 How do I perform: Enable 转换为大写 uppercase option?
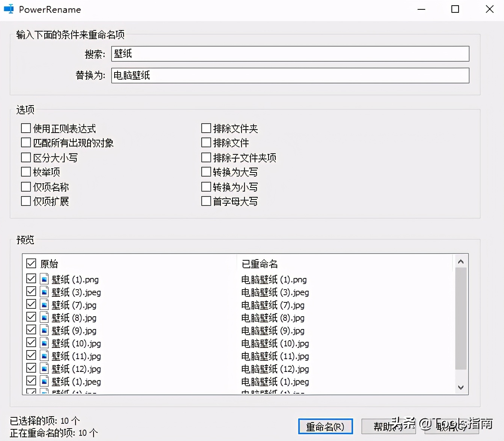click(x=206, y=172)
